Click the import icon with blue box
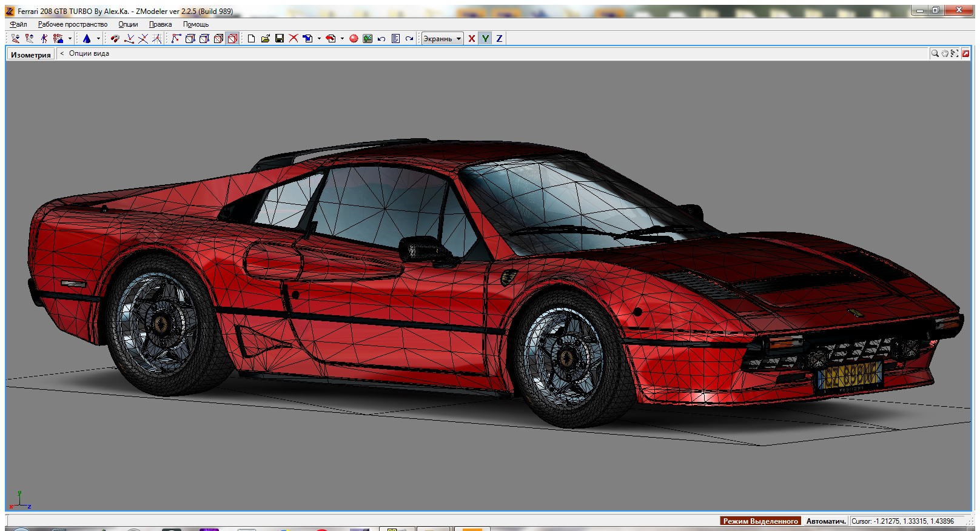 308,38
